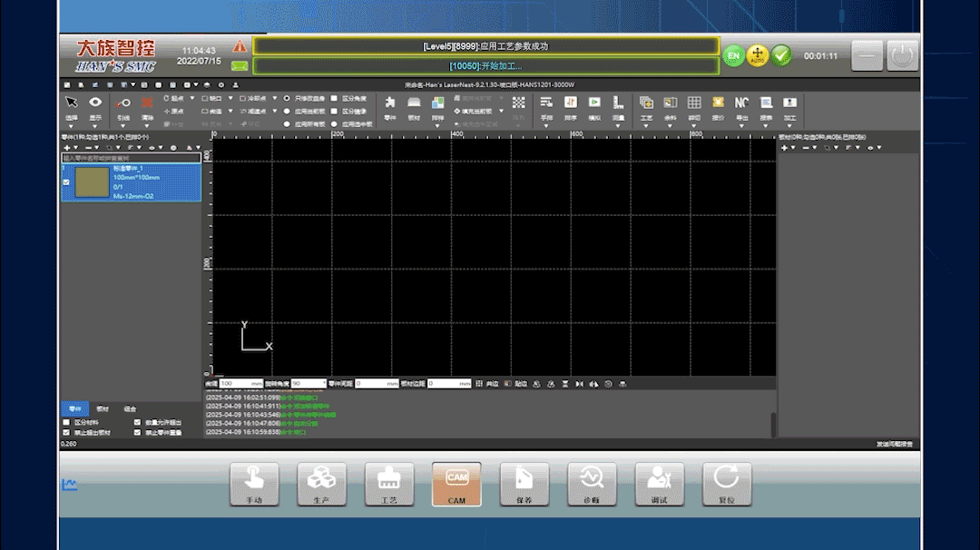The image size is (980, 550).
Task: Open the 模拟 simulation play icon
Action: [594, 103]
